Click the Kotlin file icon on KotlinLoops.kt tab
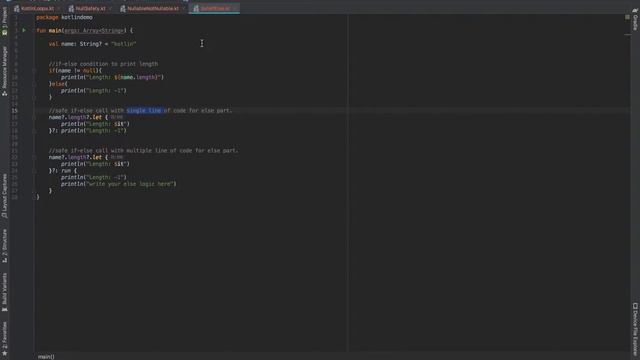640x360 pixels. [x=17, y=8]
